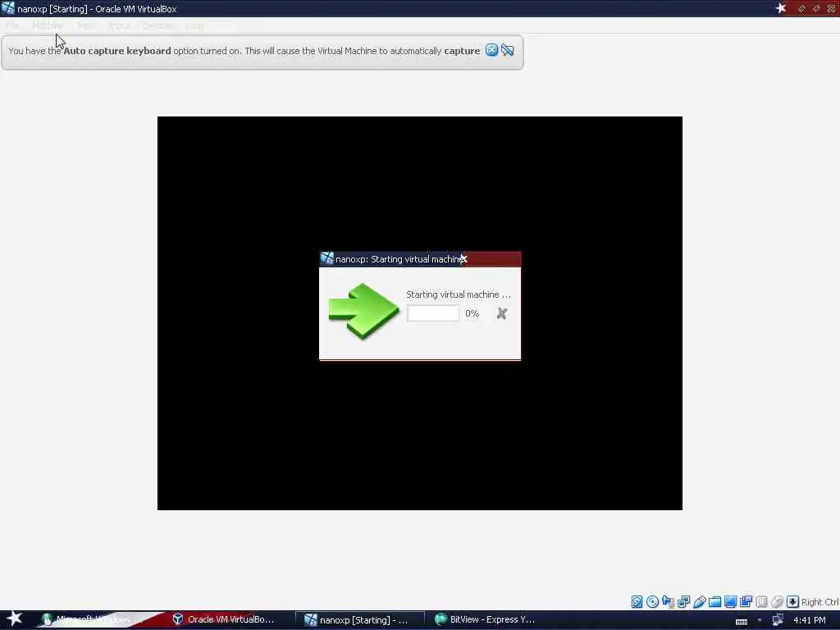Click the mouse integration indicator icon
This screenshot has width=840, height=630.
click(777, 601)
